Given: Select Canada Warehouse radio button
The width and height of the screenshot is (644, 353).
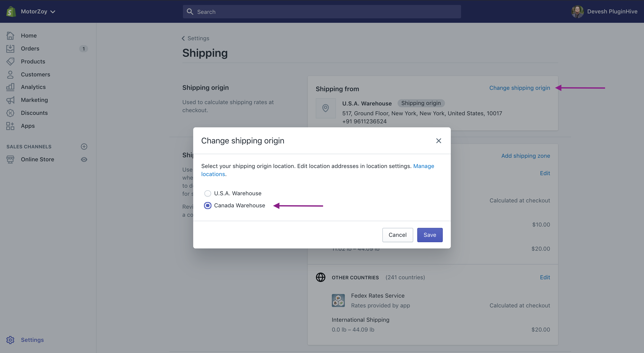Looking at the screenshot, I should [x=208, y=205].
